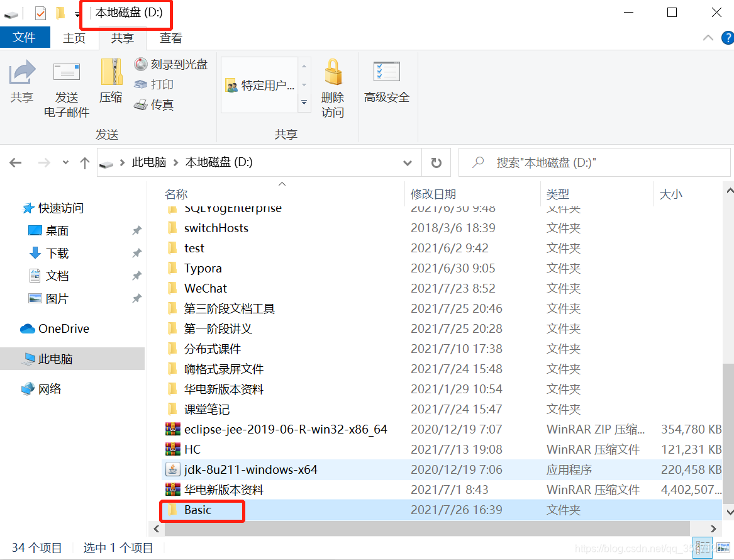Collapse the ribbon with the chevron
This screenshot has height=560, width=734.
(x=708, y=38)
